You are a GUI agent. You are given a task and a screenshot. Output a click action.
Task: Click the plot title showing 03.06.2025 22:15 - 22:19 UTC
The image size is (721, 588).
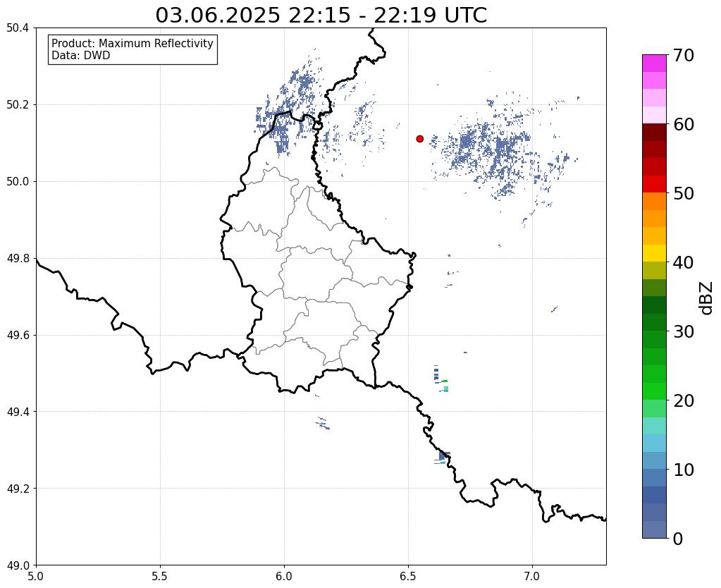(x=321, y=16)
